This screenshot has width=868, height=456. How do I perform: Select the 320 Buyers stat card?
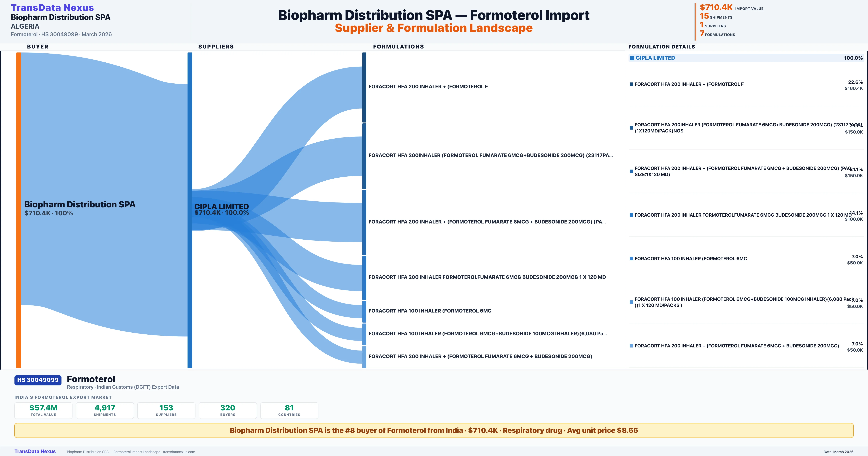[228, 410]
